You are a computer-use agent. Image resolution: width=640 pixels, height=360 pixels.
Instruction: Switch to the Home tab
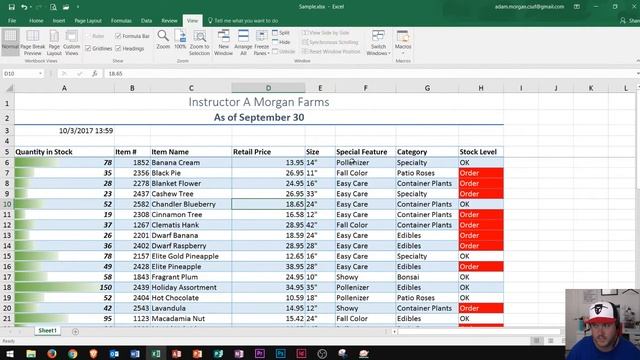click(x=36, y=20)
